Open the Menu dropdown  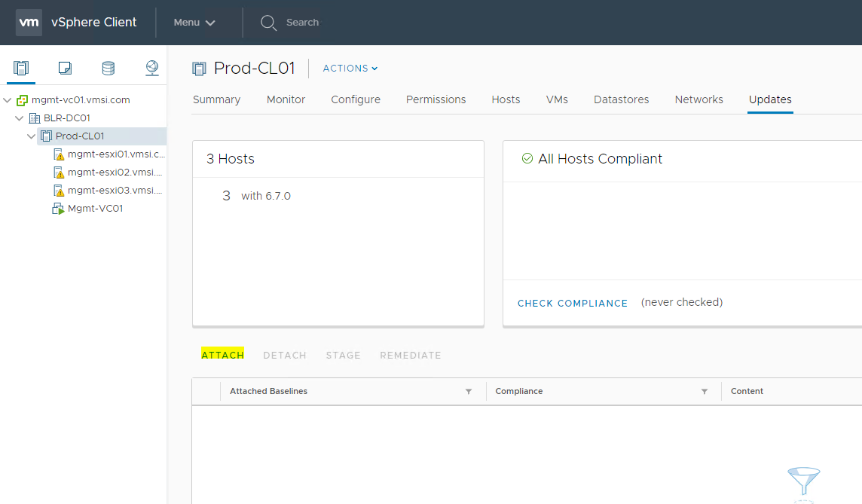click(x=194, y=23)
